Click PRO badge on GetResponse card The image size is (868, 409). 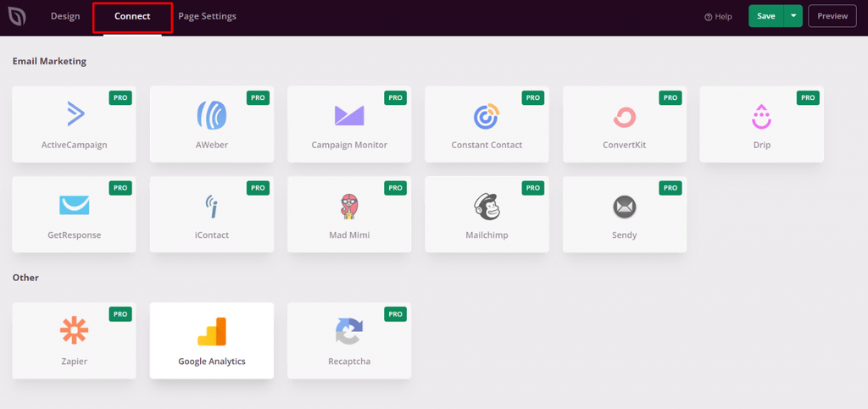pyautogui.click(x=120, y=188)
